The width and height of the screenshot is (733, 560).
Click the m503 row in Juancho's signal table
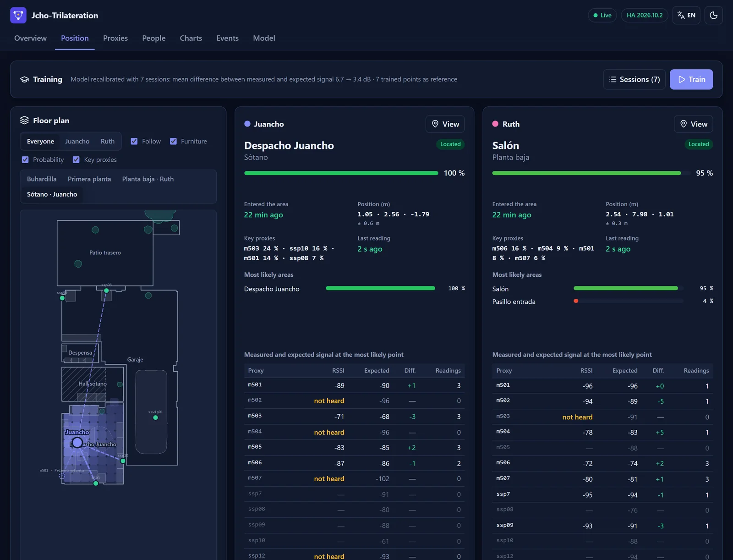[x=354, y=417]
